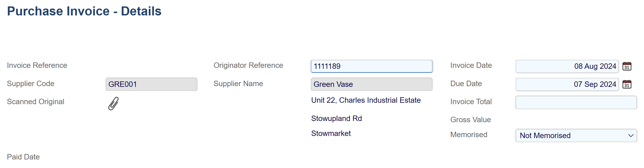Click the Paid Date label
The width and height of the screenshot is (644, 168).
click(23, 157)
